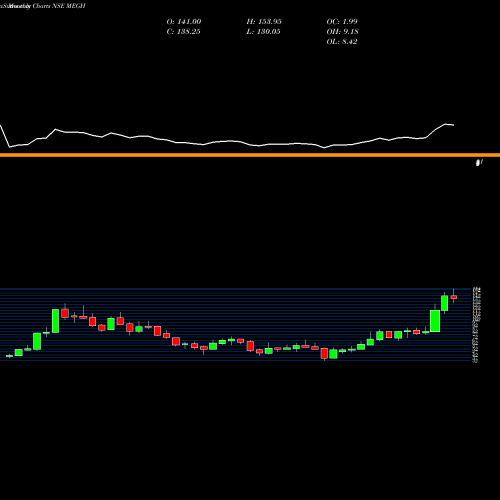Click the 'OL: 8.42' value
Viewport: 500px width, 500px height.
[342, 42]
